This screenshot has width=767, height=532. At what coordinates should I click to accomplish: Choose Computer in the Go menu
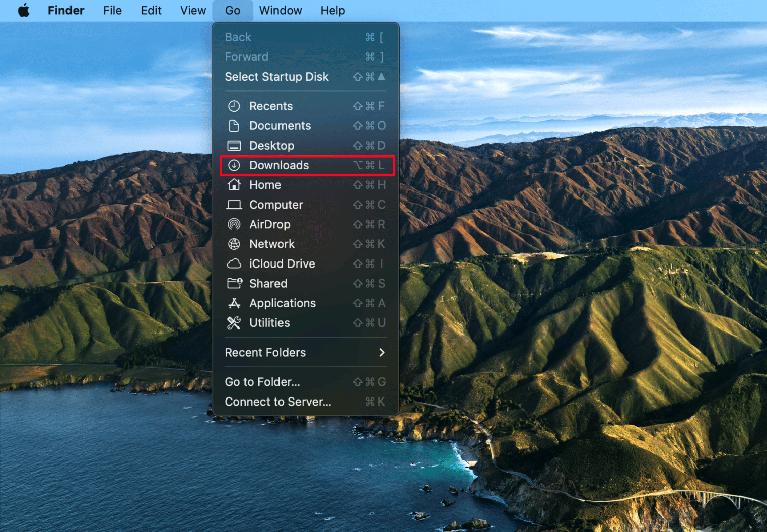(x=306, y=205)
